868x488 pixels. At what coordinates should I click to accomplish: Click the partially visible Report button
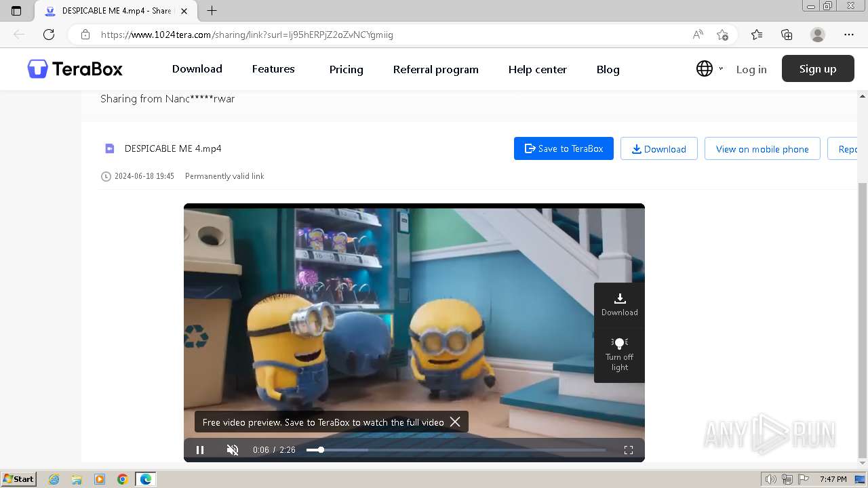pyautogui.click(x=843, y=148)
